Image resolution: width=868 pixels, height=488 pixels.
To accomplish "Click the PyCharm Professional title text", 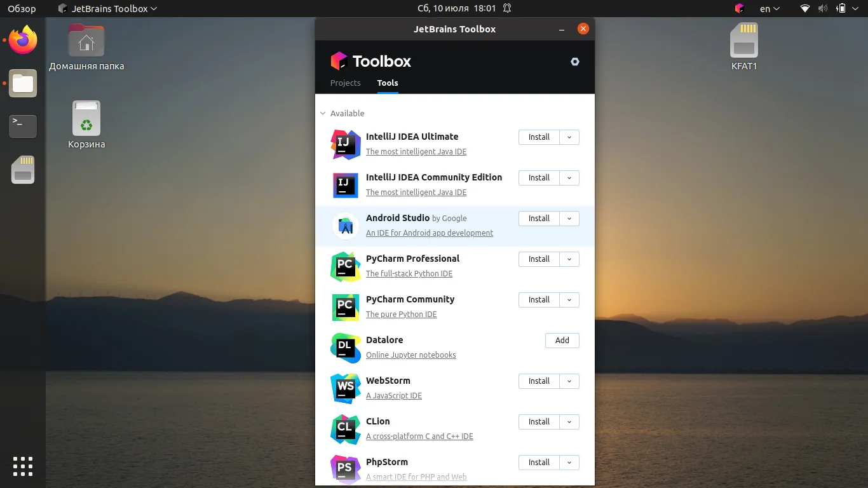I will coord(413,259).
